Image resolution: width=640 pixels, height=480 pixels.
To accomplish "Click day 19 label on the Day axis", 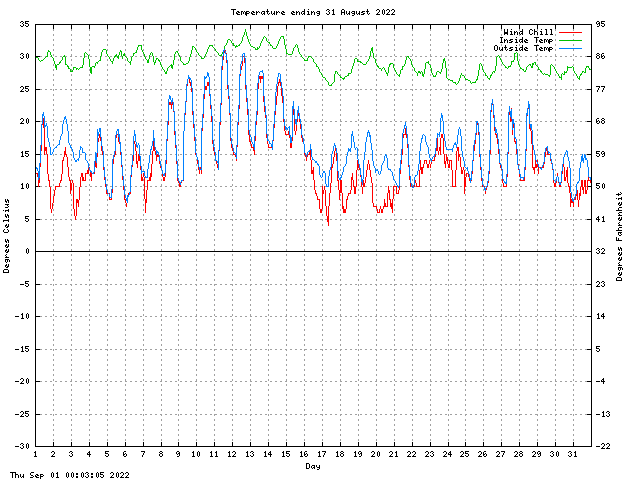I will (x=358, y=454).
